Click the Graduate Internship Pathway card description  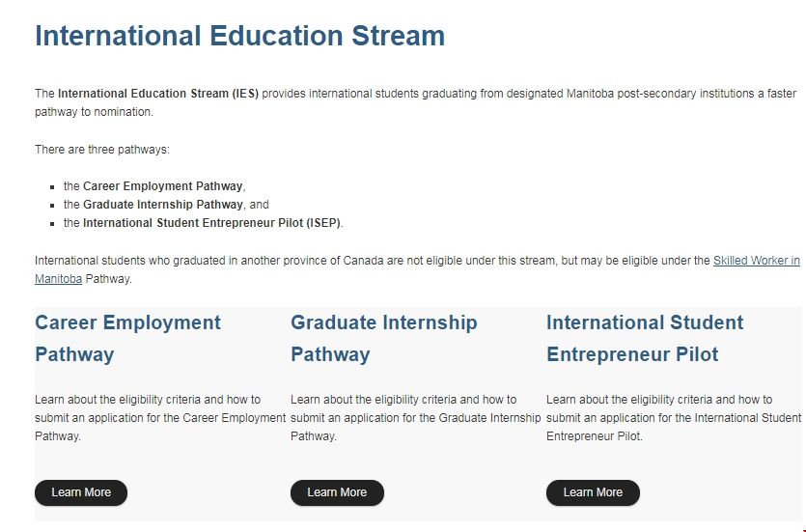[415, 417]
